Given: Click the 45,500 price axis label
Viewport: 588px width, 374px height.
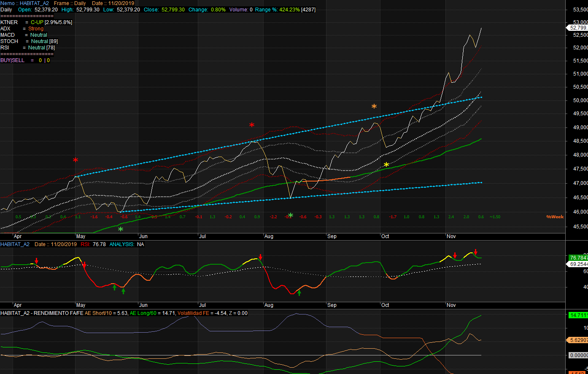Looking at the screenshot, I should (580, 227).
